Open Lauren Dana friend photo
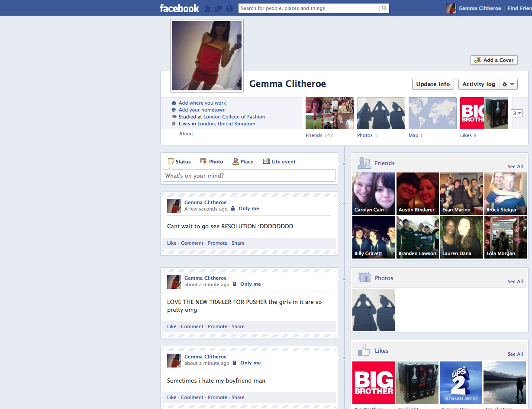Viewport: 532px width, 409px height. tap(461, 237)
